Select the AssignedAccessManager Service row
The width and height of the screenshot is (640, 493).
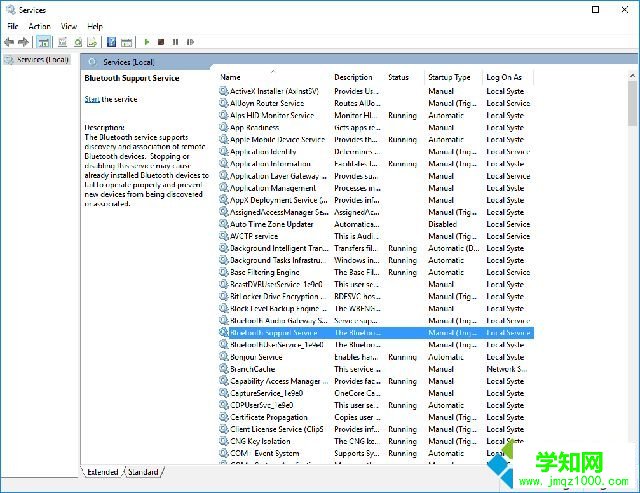tap(376, 212)
